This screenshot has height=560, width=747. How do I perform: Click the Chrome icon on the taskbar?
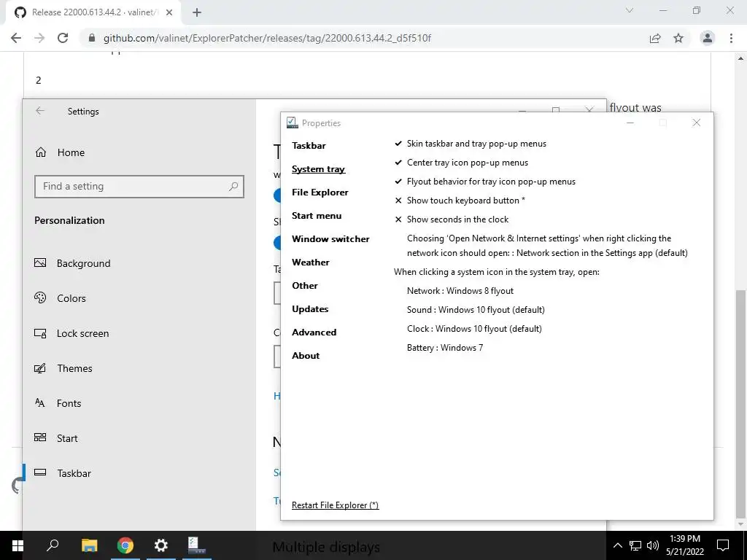125,545
